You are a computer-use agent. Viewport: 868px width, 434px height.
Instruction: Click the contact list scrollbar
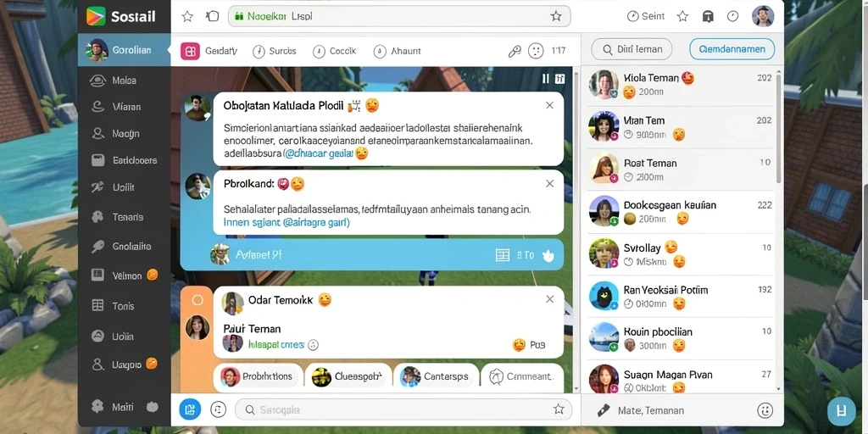[x=779, y=127]
